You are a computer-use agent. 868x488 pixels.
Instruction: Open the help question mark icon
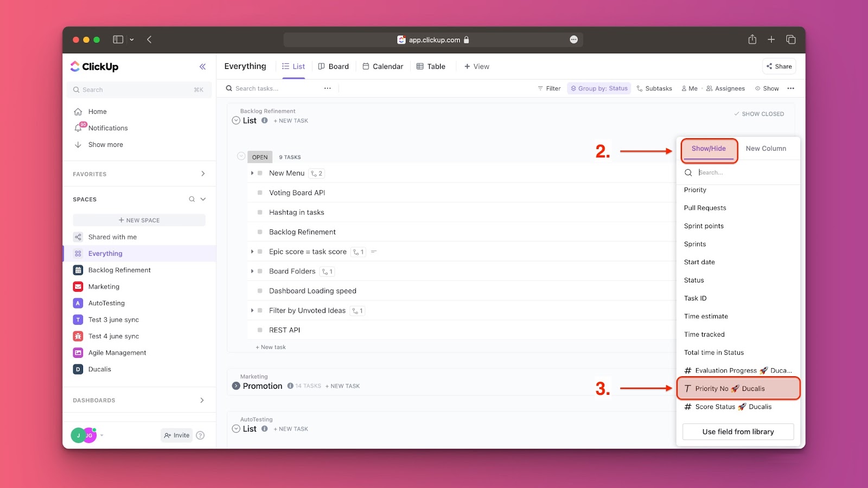pos(200,435)
